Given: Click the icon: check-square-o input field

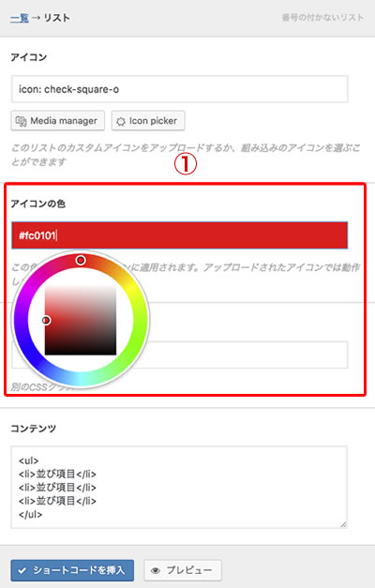Looking at the screenshot, I should 180,89.
